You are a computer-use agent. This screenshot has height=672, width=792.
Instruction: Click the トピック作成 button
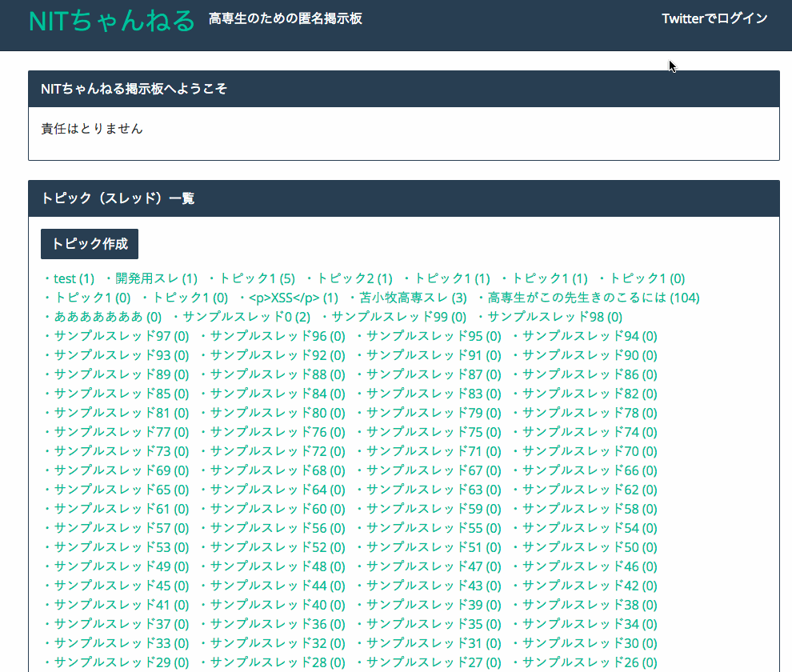click(90, 244)
